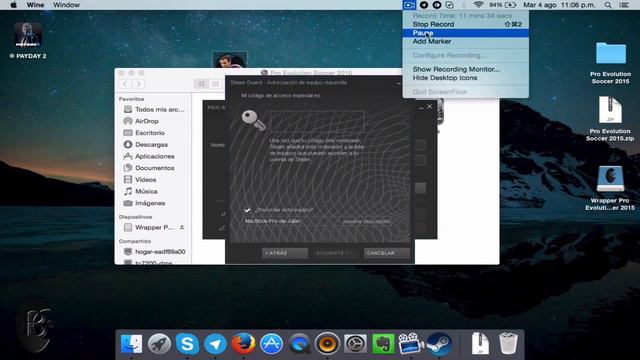Open the Window menu in menu bar
This screenshot has height=360, width=640.
click(x=66, y=5)
